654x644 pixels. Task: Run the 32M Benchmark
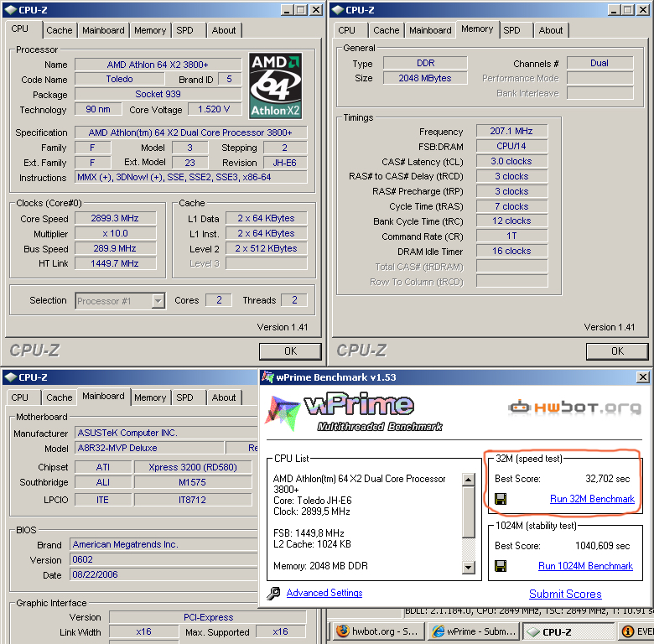click(592, 499)
